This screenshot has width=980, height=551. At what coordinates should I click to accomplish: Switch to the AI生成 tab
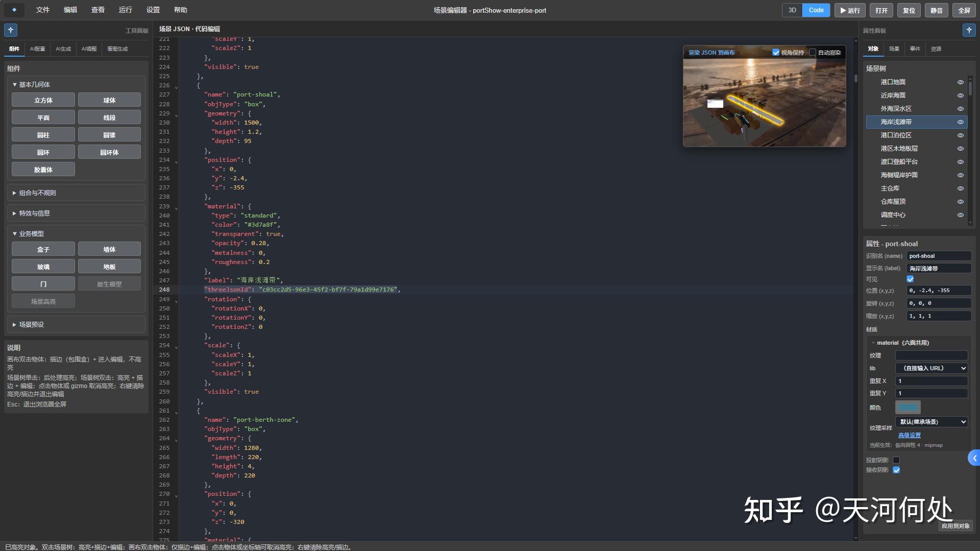[63, 49]
